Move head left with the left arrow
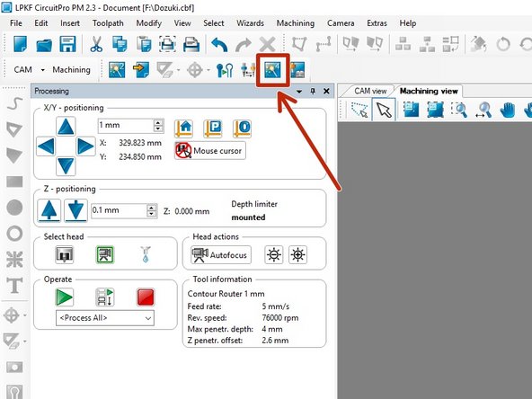The height and width of the screenshot is (399, 532). click(x=46, y=146)
